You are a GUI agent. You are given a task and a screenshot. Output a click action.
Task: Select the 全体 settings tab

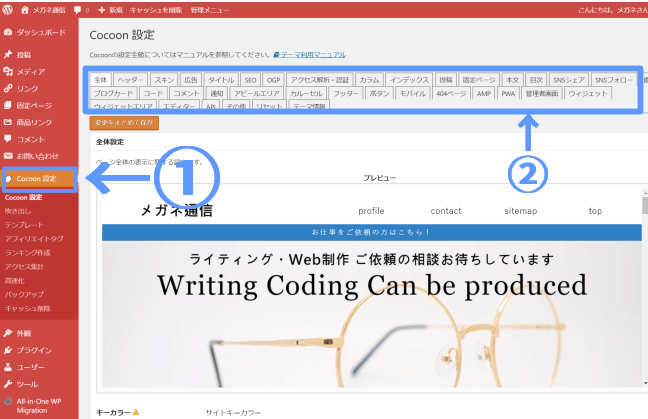point(100,80)
